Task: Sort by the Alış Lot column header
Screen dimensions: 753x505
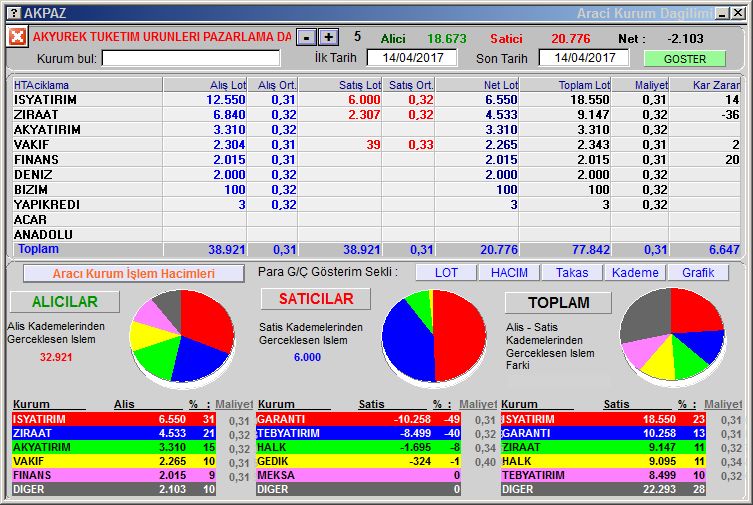Action: click(x=205, y=85)
